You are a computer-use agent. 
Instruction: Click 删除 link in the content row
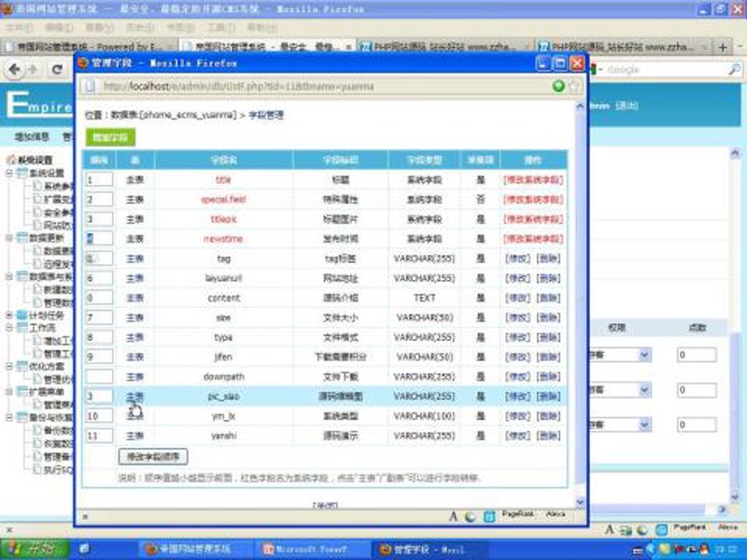click(x=548, y=298)
